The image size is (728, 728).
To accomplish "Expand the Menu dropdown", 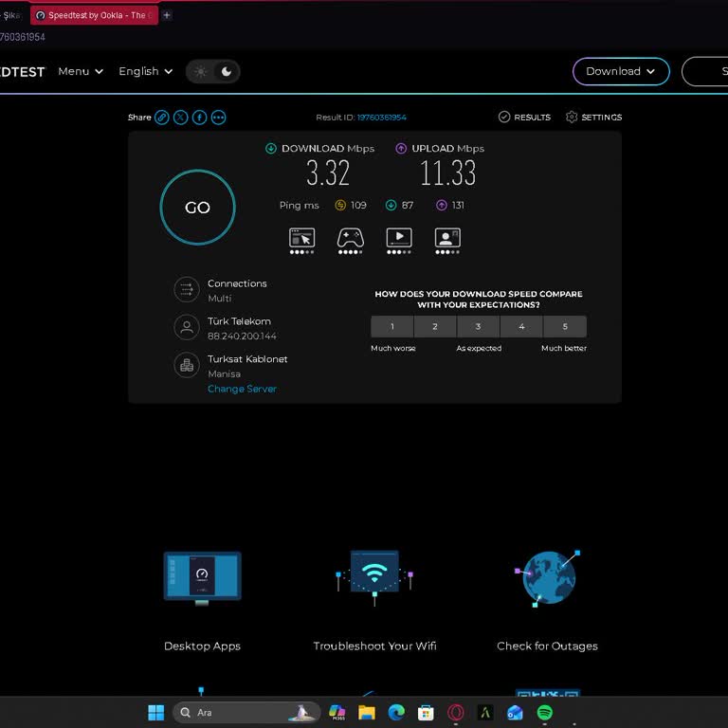I will pyautogui.click(x=81, y=71).
